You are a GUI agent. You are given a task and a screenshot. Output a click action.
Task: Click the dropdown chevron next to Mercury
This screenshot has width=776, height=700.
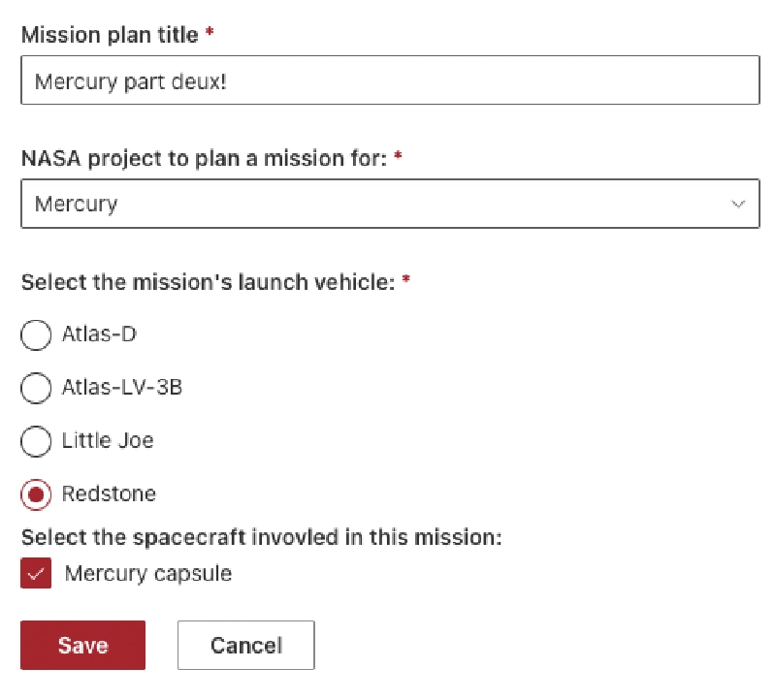pyautogui.click(x=739, y=204)
